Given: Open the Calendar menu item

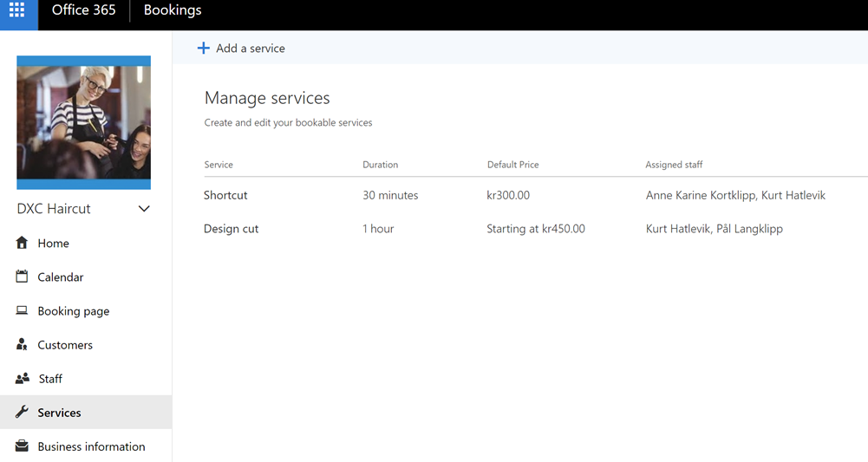Looking at the screenshot, I should [61, 277].
